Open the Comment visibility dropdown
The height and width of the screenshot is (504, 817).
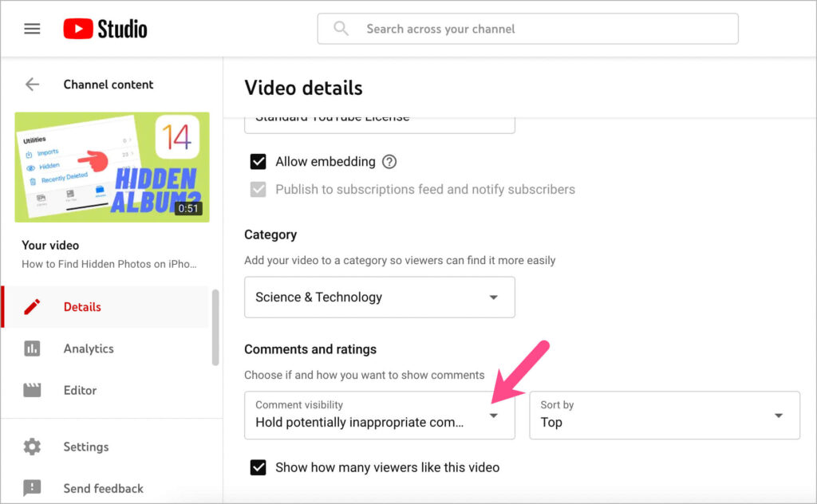(379, 415)
